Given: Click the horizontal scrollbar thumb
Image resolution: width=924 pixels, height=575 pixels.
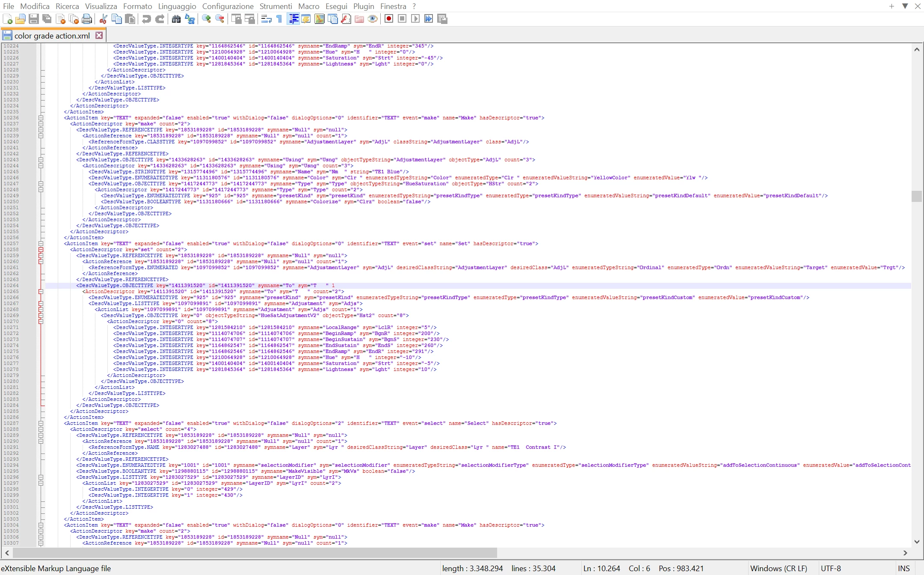Looking at the screenshot, I should tap(255, 552).
